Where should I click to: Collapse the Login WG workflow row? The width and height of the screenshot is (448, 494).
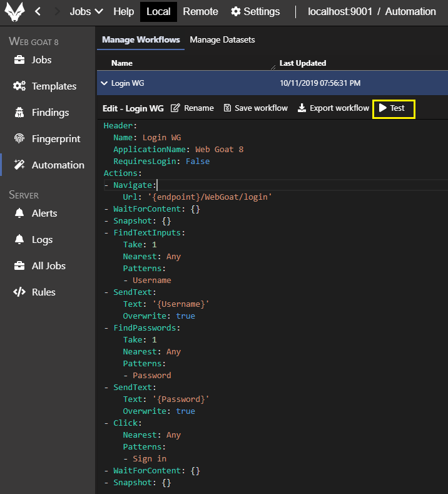click(x=104, y=83)
